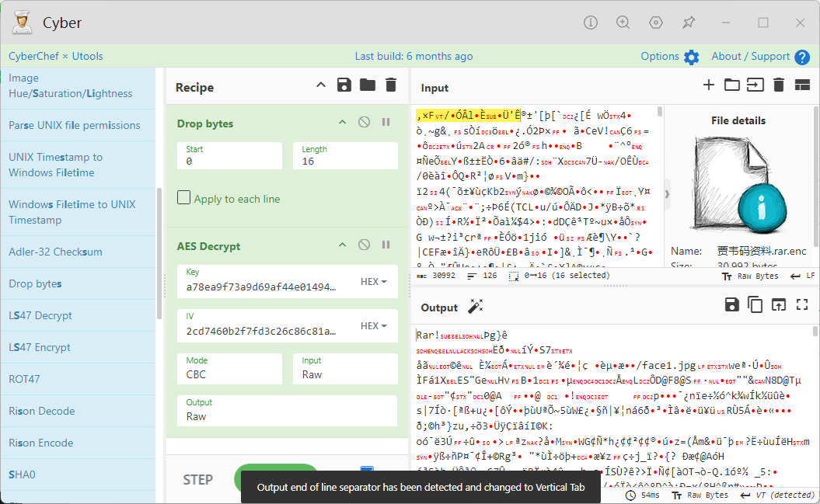820x504 pixels.
Task: Save the recipe with the floppy icon
Action: [344, 85]
